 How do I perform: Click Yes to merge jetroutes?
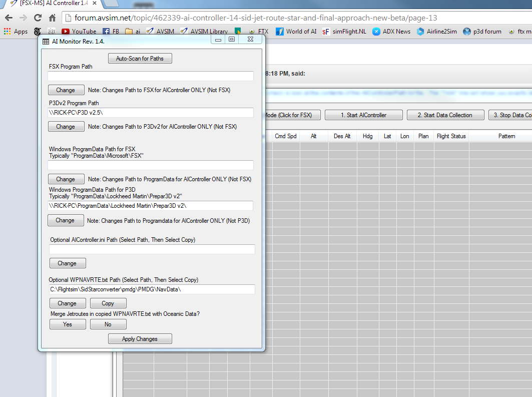tap(68, 324)
